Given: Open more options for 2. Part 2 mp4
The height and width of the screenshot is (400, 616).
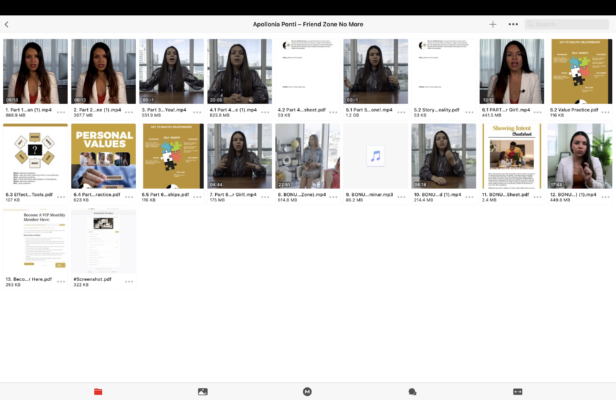Looking at the screenshot, I should pyautogui.click(x=129, y=112).
